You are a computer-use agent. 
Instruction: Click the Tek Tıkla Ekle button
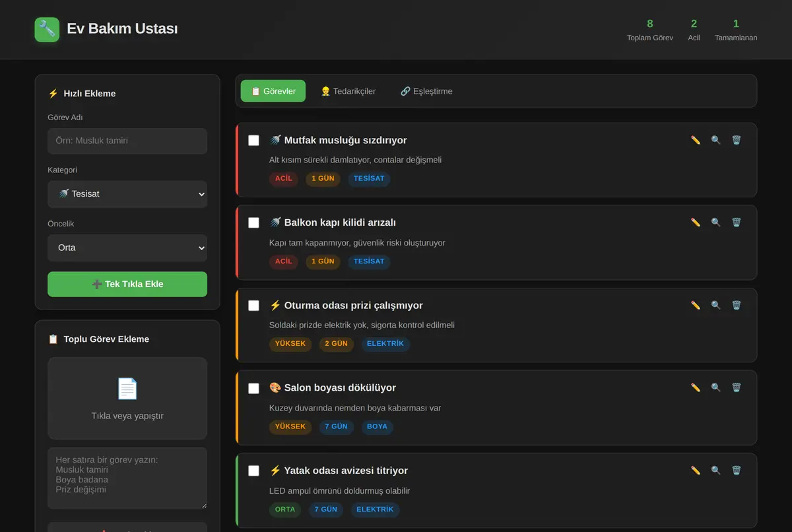[x=127, y=284]
